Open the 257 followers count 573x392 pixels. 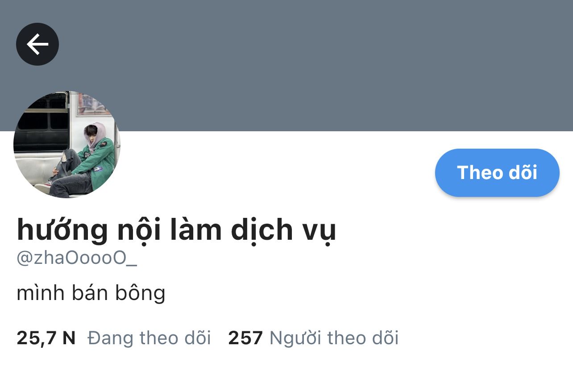tap(245, 338)
